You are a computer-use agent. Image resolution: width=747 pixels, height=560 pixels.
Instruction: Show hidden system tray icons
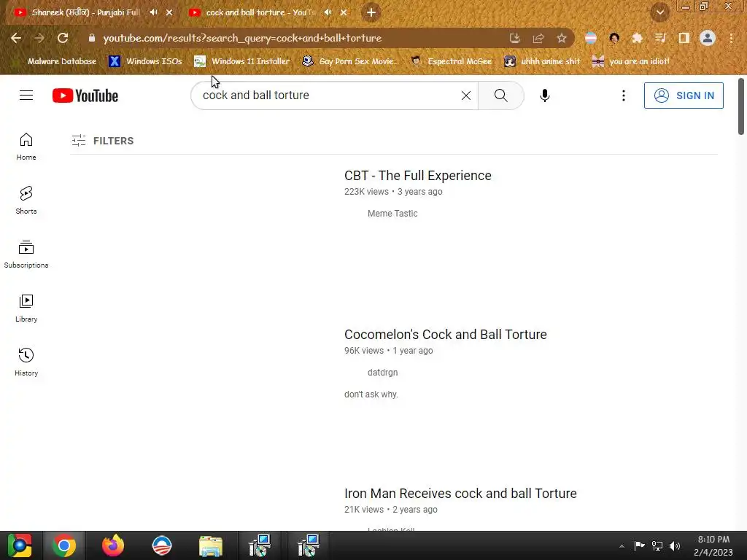coord(622,546)
